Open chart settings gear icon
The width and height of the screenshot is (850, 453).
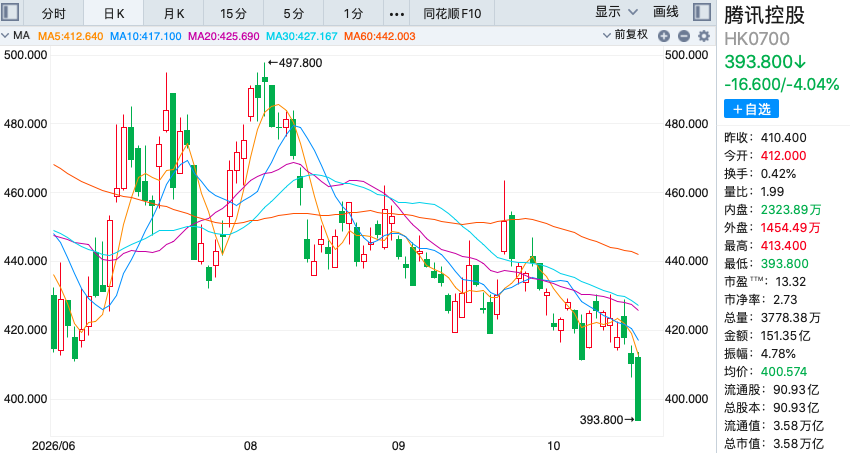[704, 36]
